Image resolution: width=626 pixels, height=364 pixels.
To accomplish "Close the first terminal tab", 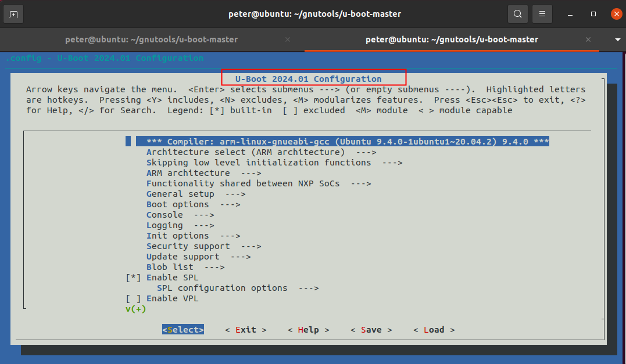I will click(288, 39).
